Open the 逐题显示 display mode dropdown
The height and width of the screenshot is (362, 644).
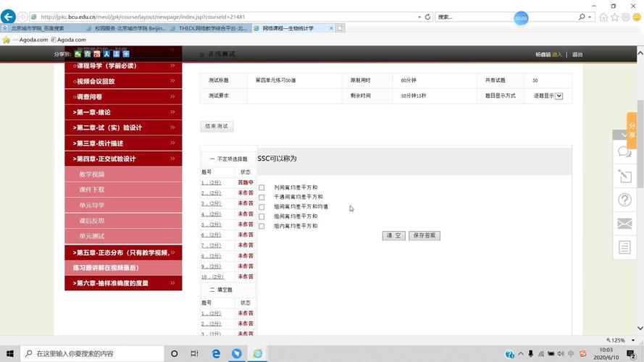(559, 96)
